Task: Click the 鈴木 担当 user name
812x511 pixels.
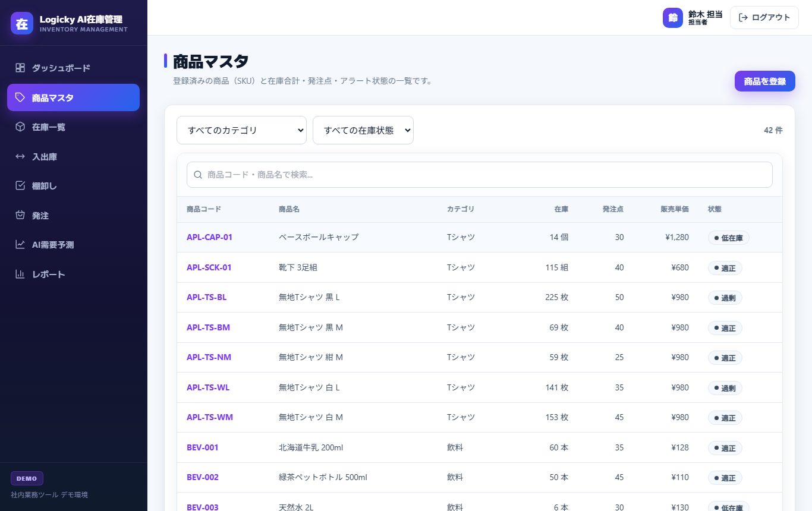Action: pyautogui.click(x=706, y=14)
